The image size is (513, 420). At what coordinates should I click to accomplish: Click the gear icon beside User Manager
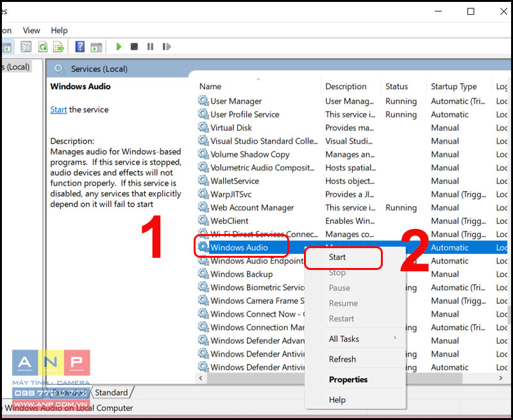(x=203, y=101)
